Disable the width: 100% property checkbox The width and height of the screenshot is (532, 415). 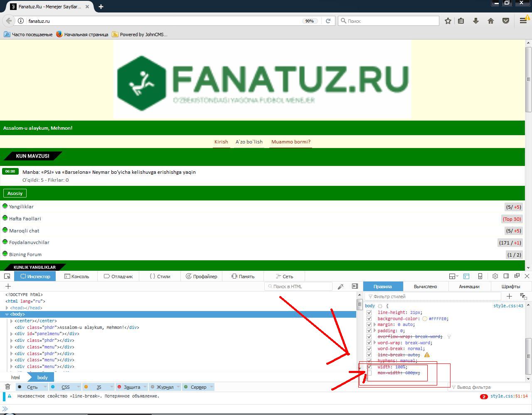369,367
